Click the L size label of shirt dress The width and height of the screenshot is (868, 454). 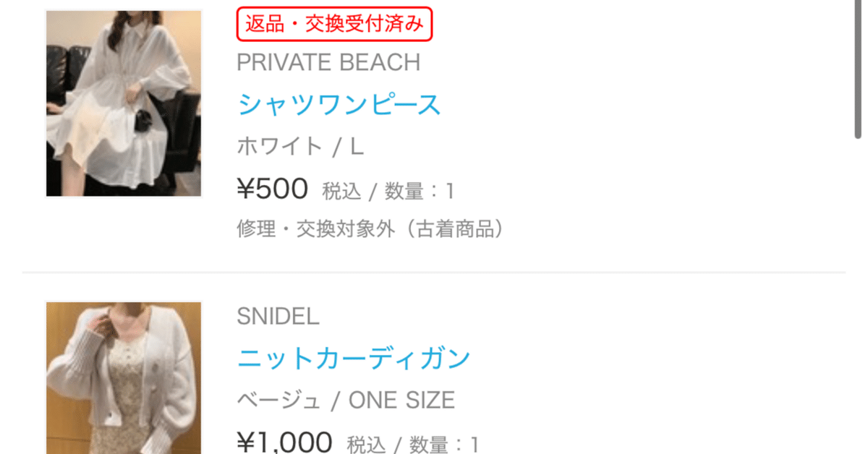click(x=357, y=147)
